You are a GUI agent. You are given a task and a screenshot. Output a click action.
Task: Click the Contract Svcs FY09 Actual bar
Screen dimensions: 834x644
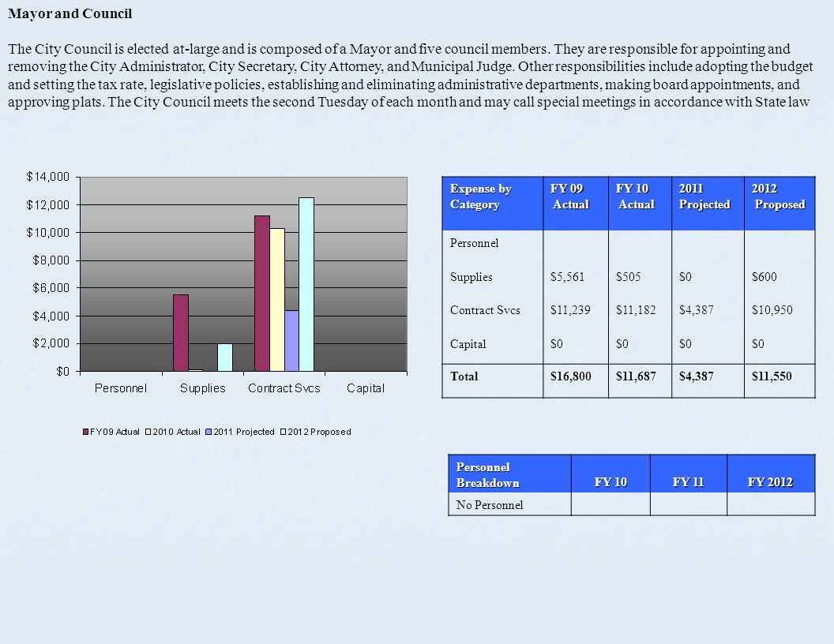[x=262, y=294]
